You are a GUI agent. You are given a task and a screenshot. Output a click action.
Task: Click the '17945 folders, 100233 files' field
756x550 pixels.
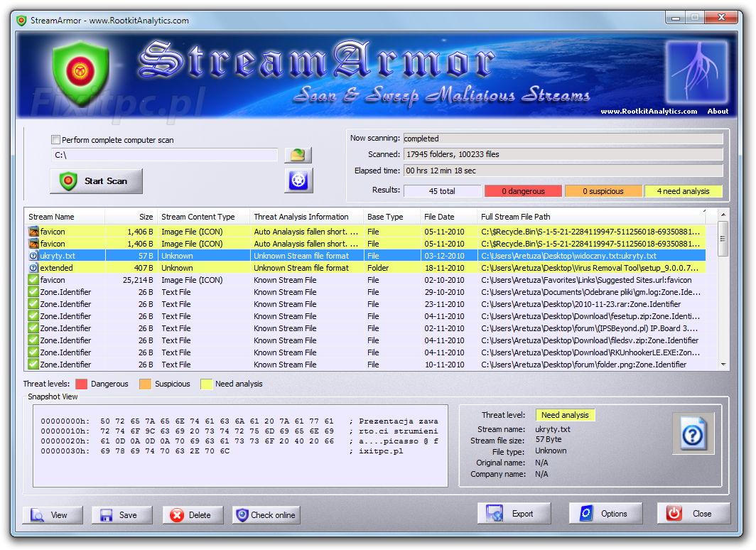tap(563, 155)
